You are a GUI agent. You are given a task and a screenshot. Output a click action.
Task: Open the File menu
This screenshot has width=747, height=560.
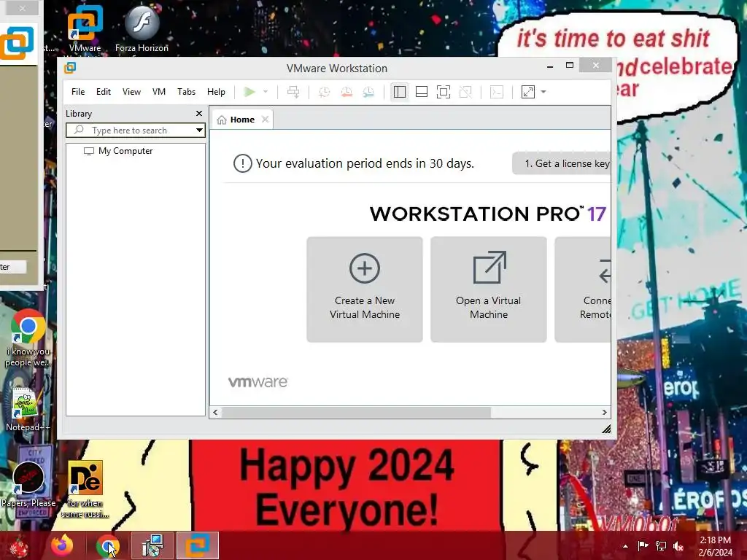point(78,92)
